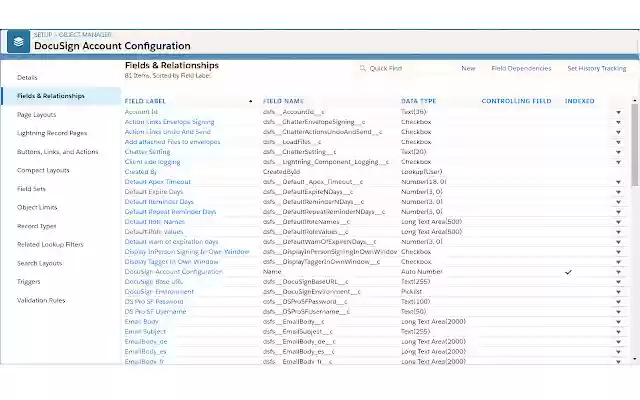Click the New field button
This screenshot has height=400, width=640.
[468, 69]
